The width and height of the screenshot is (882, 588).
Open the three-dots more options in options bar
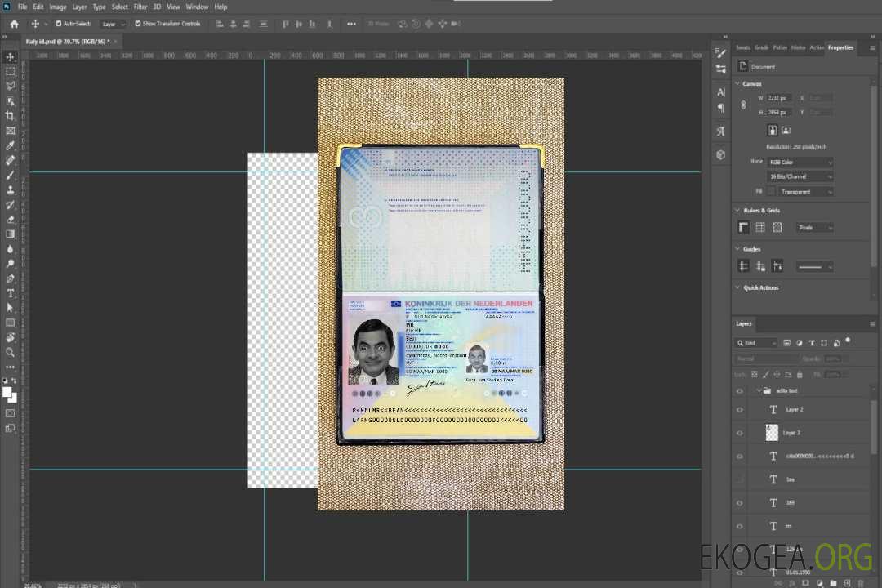click(351, 24)
